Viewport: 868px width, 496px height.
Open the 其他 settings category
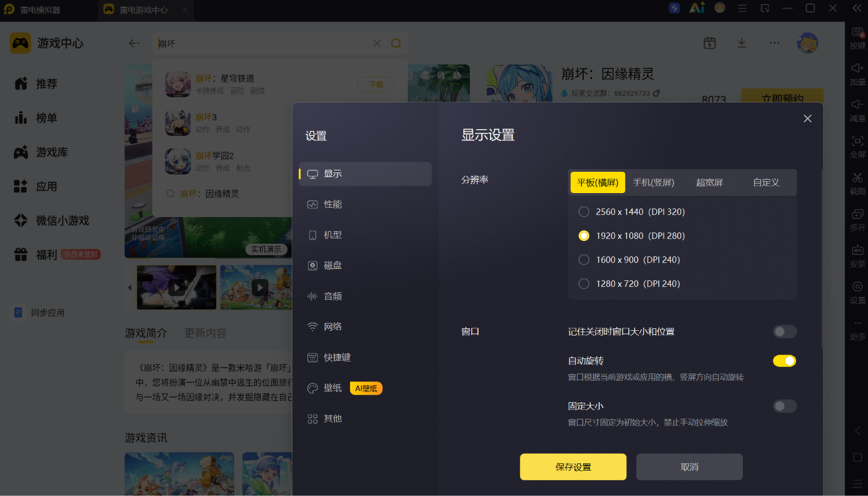365,419
